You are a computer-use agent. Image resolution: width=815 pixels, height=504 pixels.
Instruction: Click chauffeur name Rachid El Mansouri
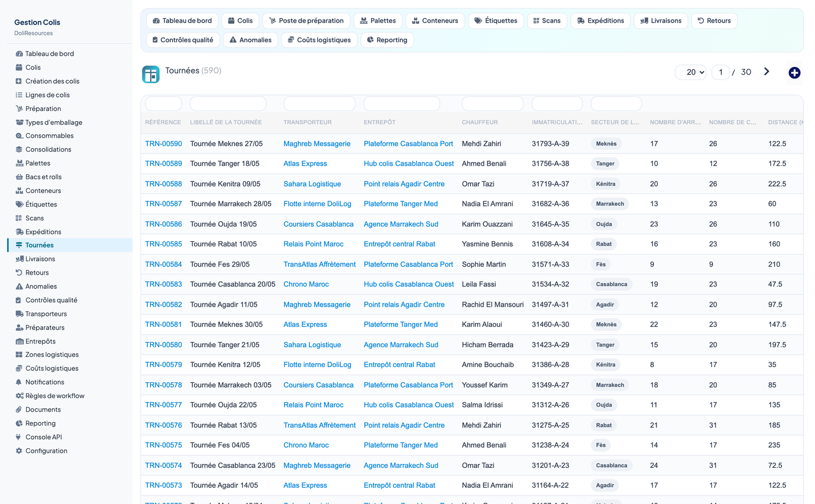click(x=492, y=304)
